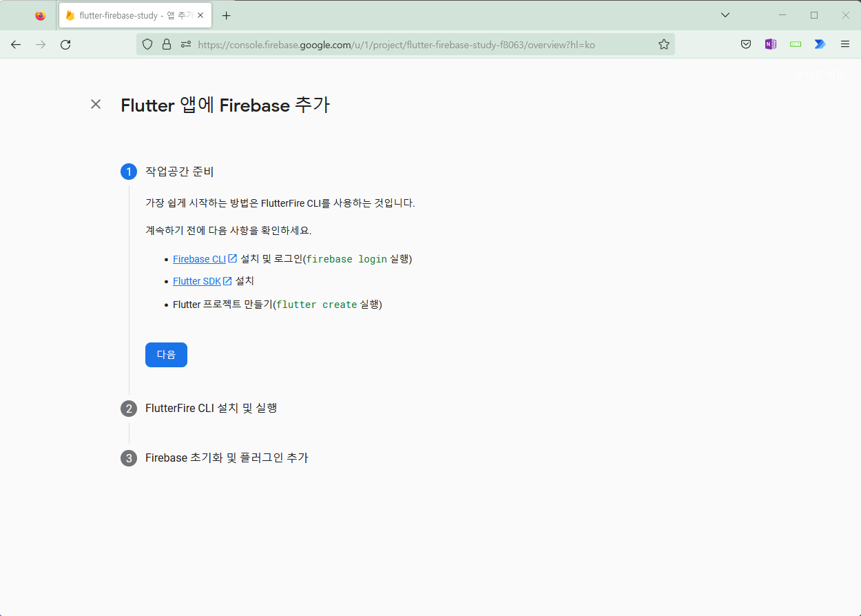Open the list all tabs dropdown
Viewport: 861px width, 616px height.
(725, 15)
